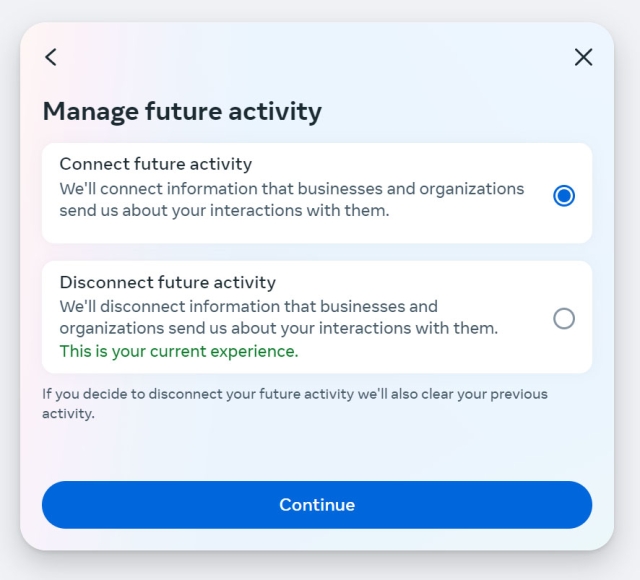The width and height of the screenshot is (640, 580).
Task: Choose the Connect future activity option card
Action: point(300,228)
